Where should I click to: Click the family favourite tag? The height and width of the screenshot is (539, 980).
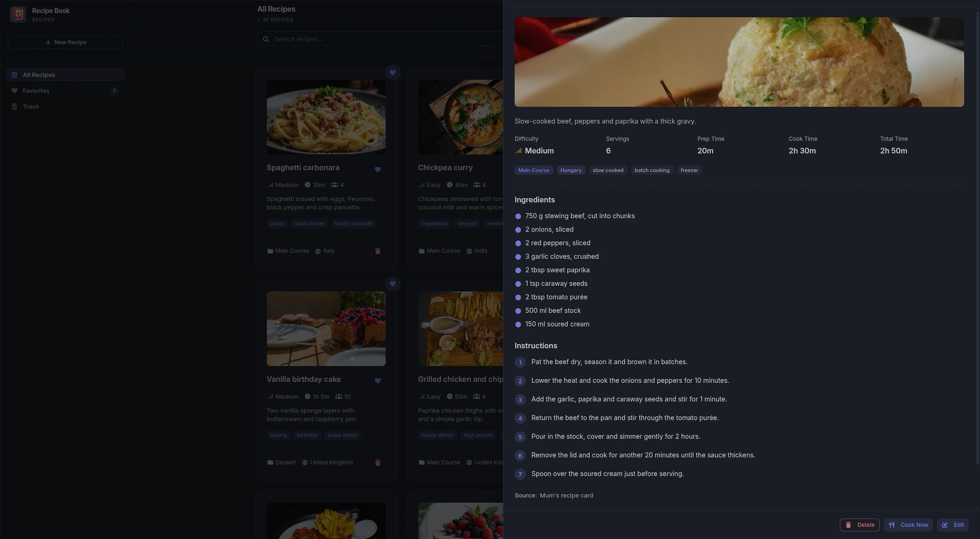[x=353, y=223]
